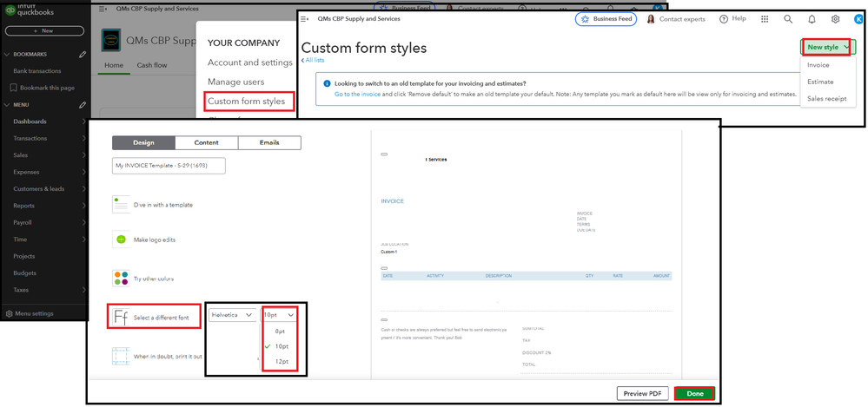Follow the Go to the invoice link
868x407 pixels.
coord(357,95)
